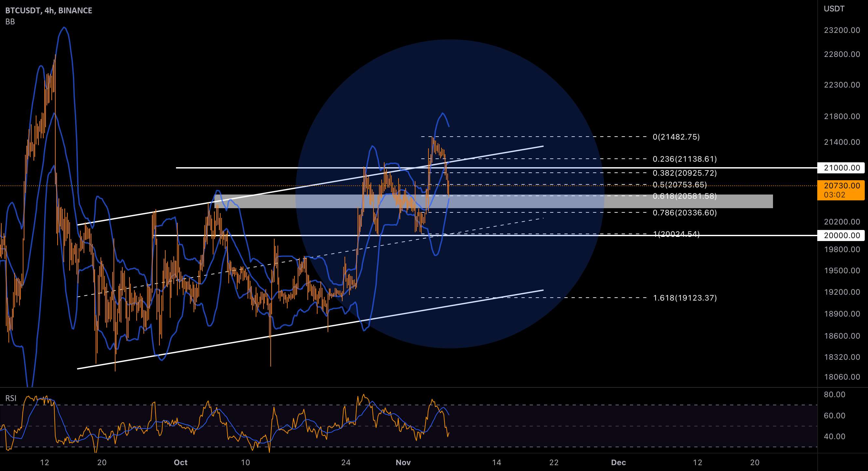Select Fibonacci level 1.618(19123.37) label
Viewport: 868px width, 471px height.
coord(685,298)
